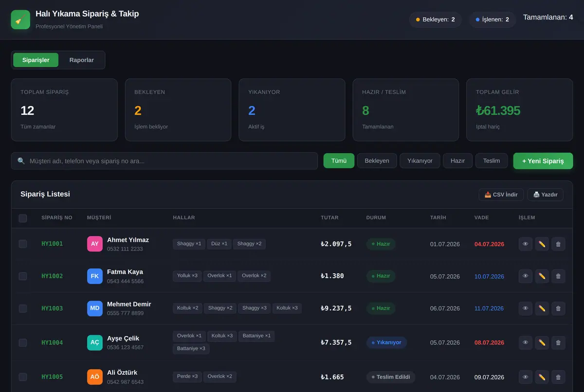Click the broom app logo icon

click(x=20, y=19)
